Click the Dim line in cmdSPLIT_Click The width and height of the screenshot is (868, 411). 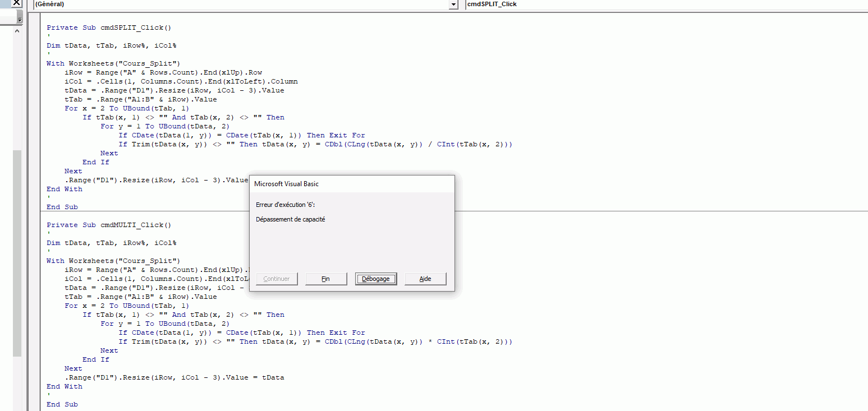pyautogui.click(x=112, y=45)
